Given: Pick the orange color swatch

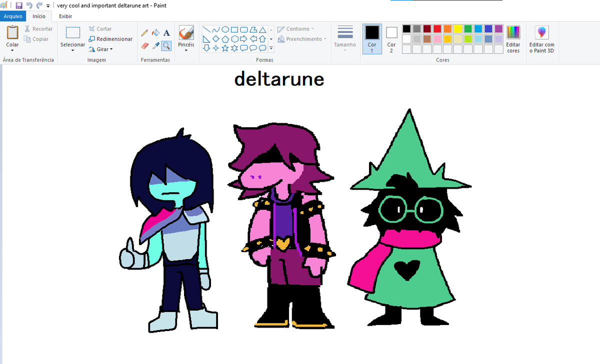Looking at the screenshot, I should (x=447, y=29).
